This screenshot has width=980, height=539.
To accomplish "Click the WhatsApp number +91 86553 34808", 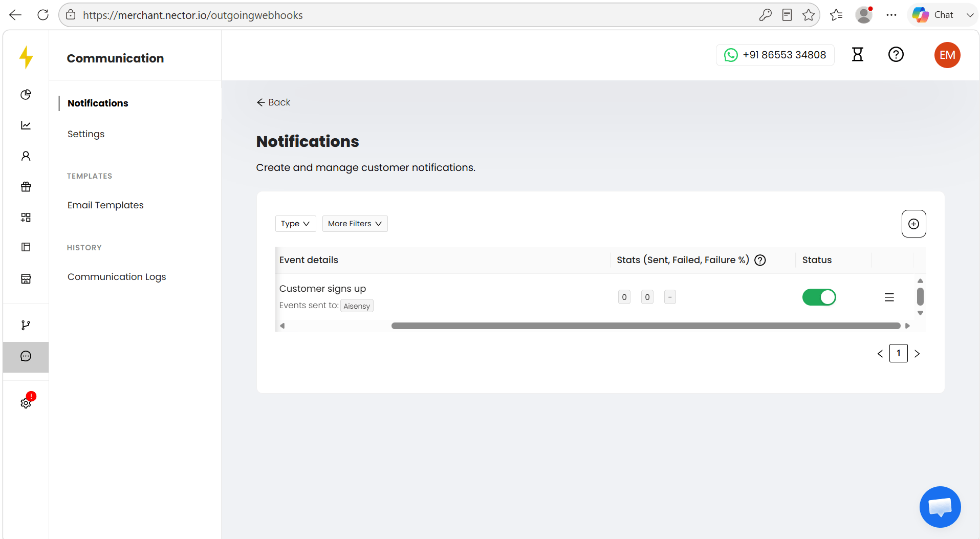I will coord(775,55).
